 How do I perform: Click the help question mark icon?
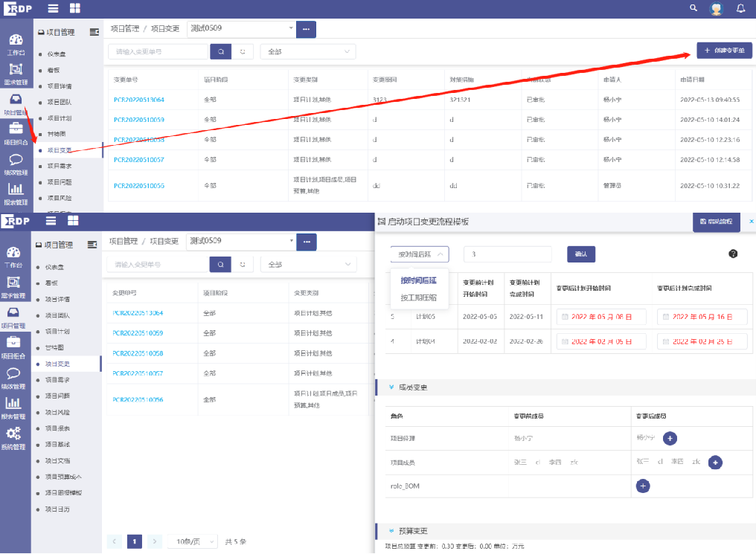pos(733,254)
